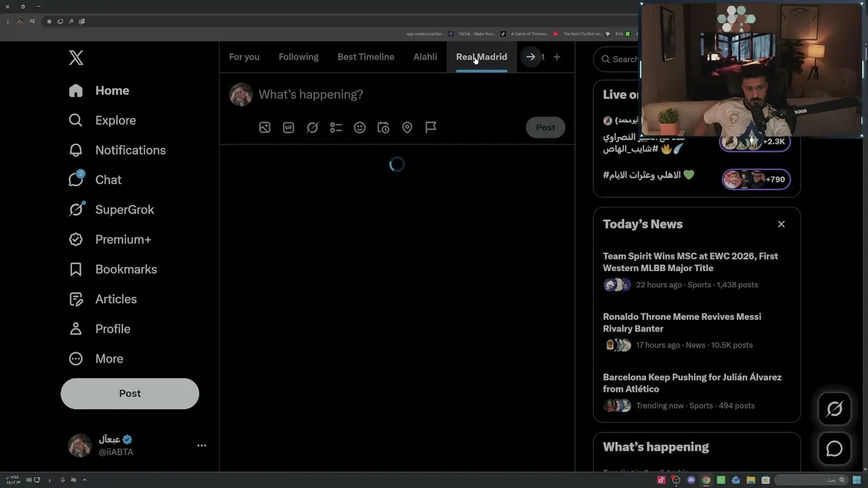
Task: Open the Premium+ page
Action: (110, 240)
